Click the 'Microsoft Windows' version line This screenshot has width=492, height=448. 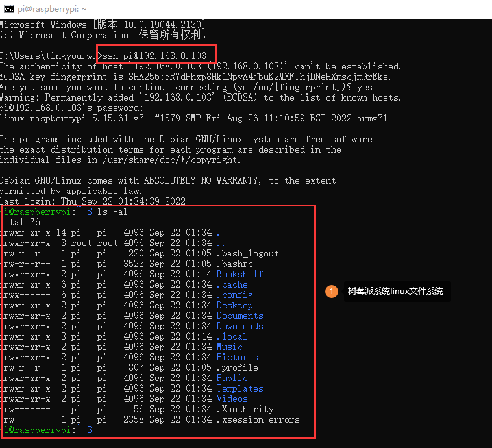point(103,25)
